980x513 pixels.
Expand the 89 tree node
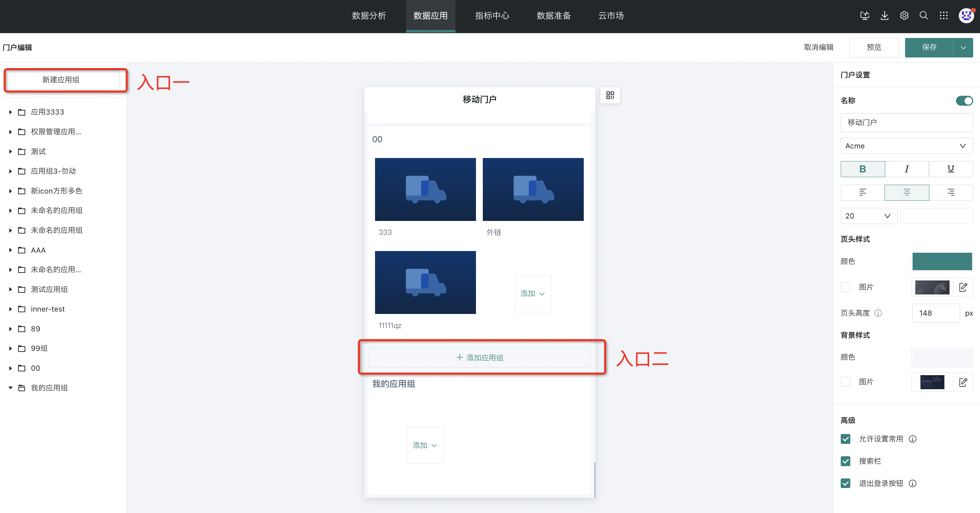10,329
